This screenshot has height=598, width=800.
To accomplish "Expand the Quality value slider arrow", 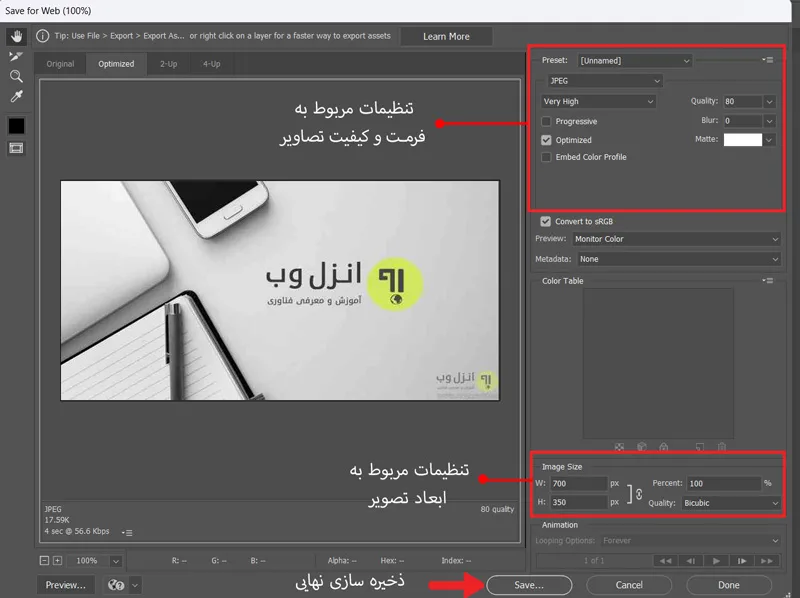I will pos(769,102).
